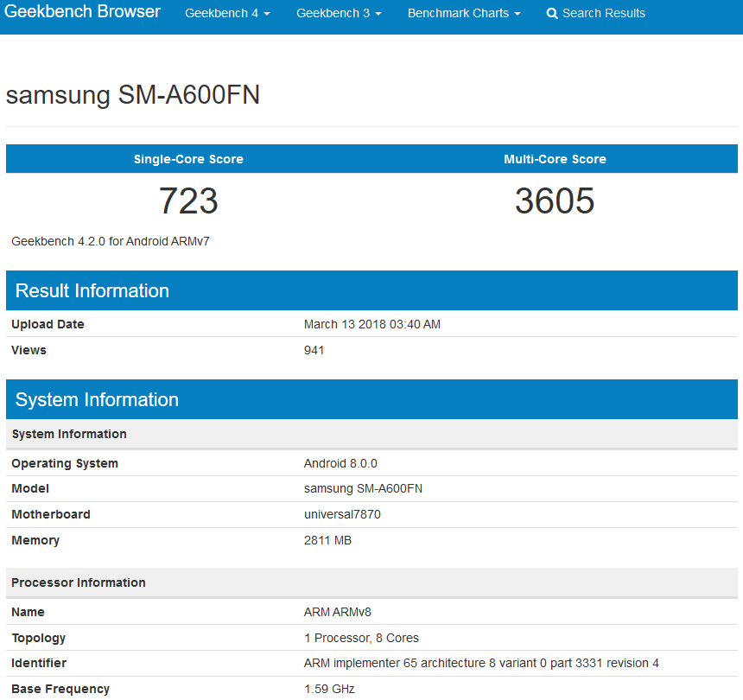Click the ARM ARMv8 processor name value

[x=338, y=613]
